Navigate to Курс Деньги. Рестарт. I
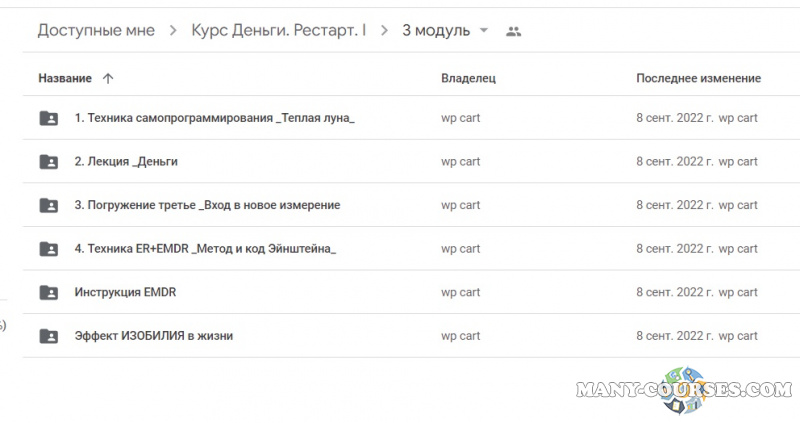The image size is (800, 423). pos(278,31)
